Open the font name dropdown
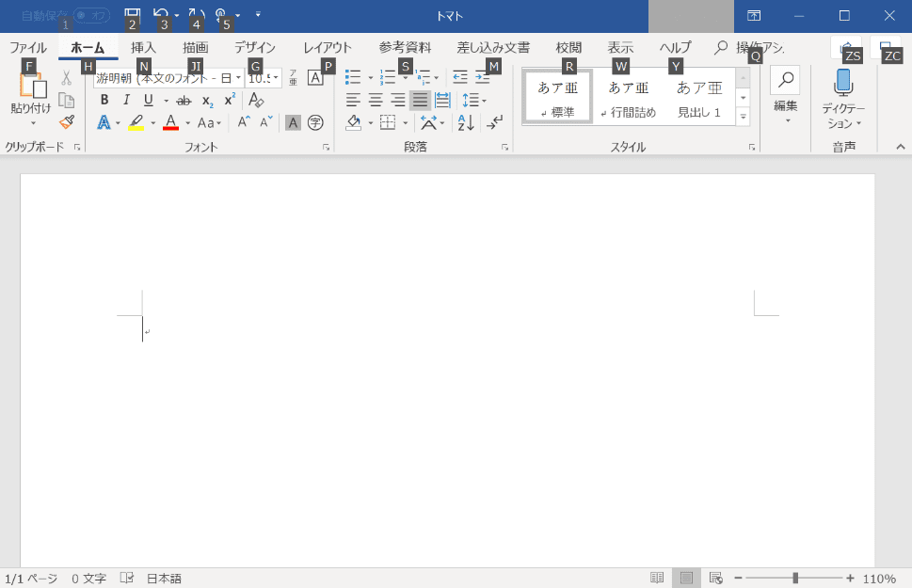The image size is (912, 588). (x=238, y=78)
